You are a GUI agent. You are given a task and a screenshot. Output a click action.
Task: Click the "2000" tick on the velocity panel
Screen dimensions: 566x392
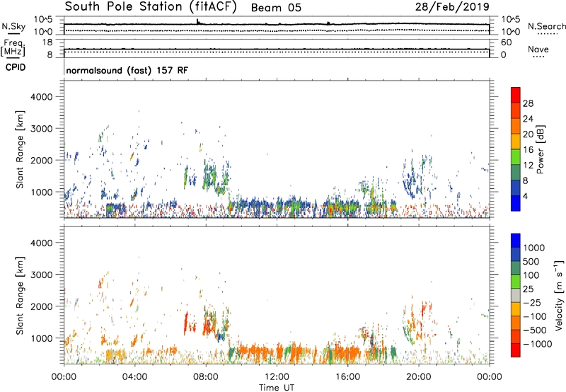[42, 306]
